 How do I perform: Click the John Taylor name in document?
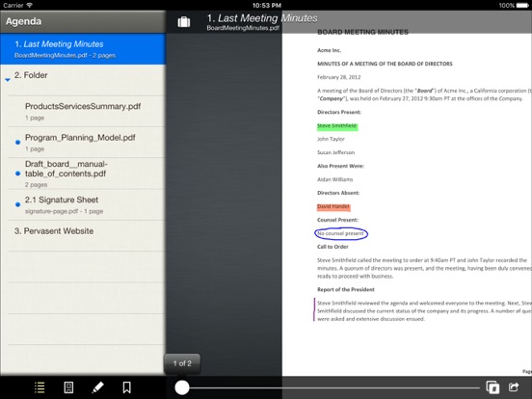331,139
